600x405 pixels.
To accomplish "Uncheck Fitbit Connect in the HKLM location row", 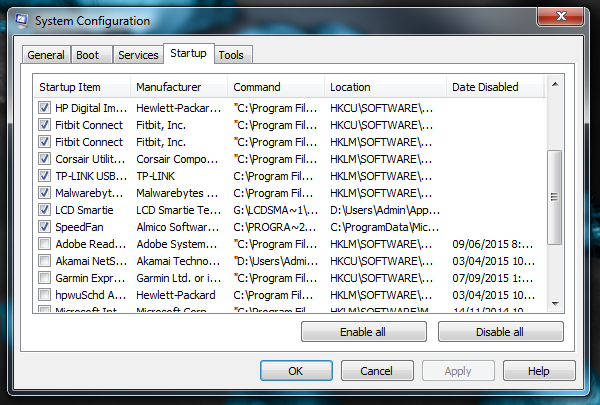I will 44,142.
